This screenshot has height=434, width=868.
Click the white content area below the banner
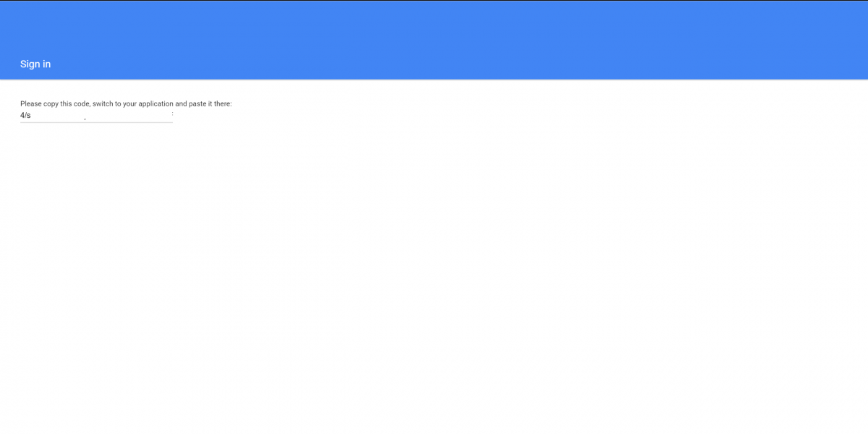pyautogui.click(x=434, y=253)
